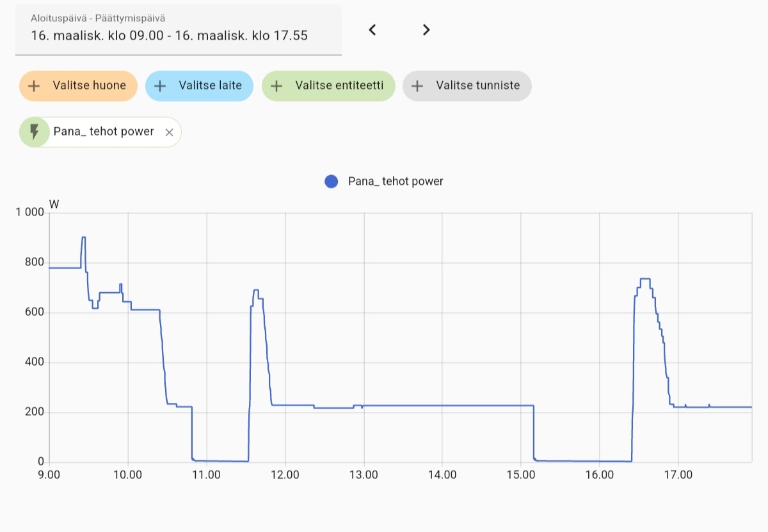Click plus icon in Valitse tunniste chip

pyautogui.click(x=417, y=86)
